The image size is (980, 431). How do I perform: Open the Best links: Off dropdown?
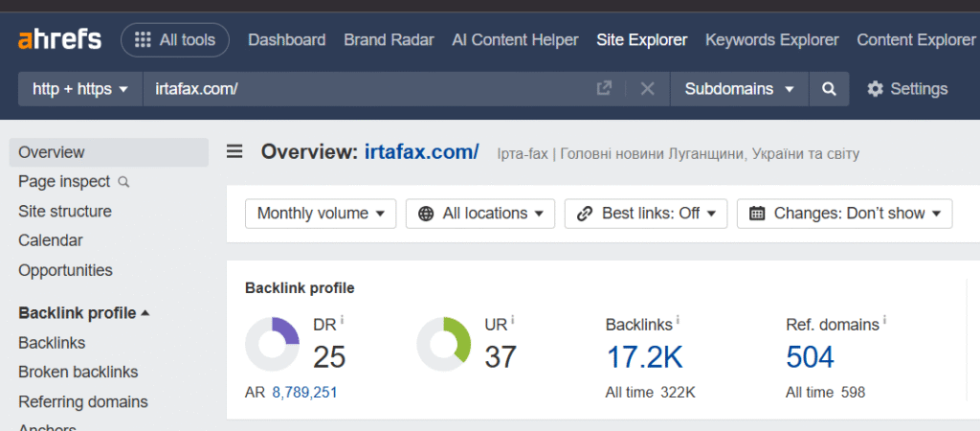point(646,214)
